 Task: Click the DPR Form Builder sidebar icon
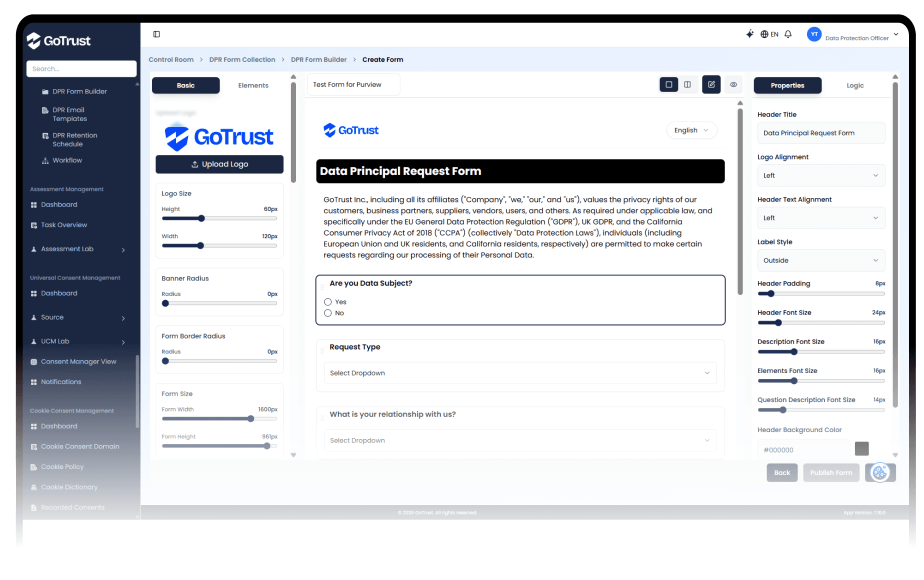[45, 92]
